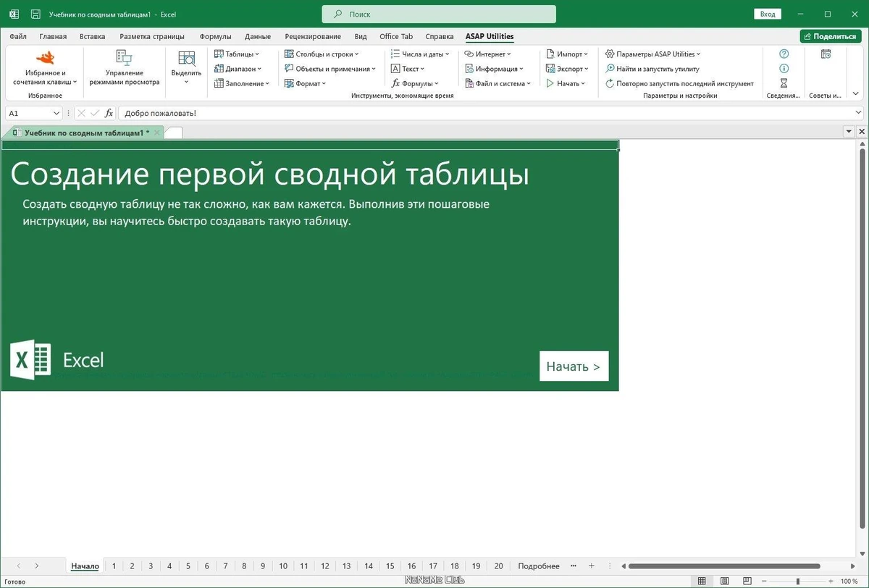Expand the Таблицы dropdown

(x=237, y=54)
